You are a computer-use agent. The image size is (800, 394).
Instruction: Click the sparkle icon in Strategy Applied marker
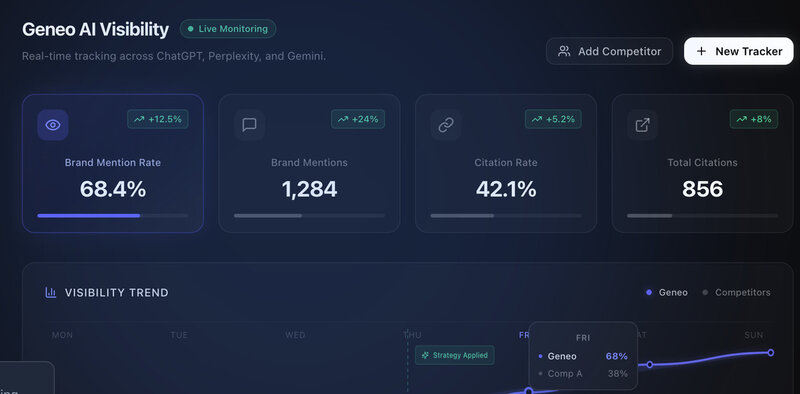(426, 355)
